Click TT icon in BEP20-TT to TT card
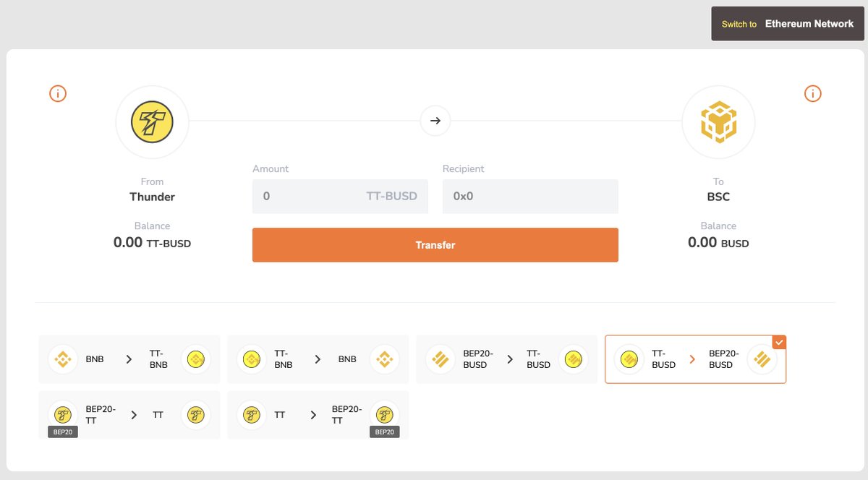The image size is (868, 480). 195,415
